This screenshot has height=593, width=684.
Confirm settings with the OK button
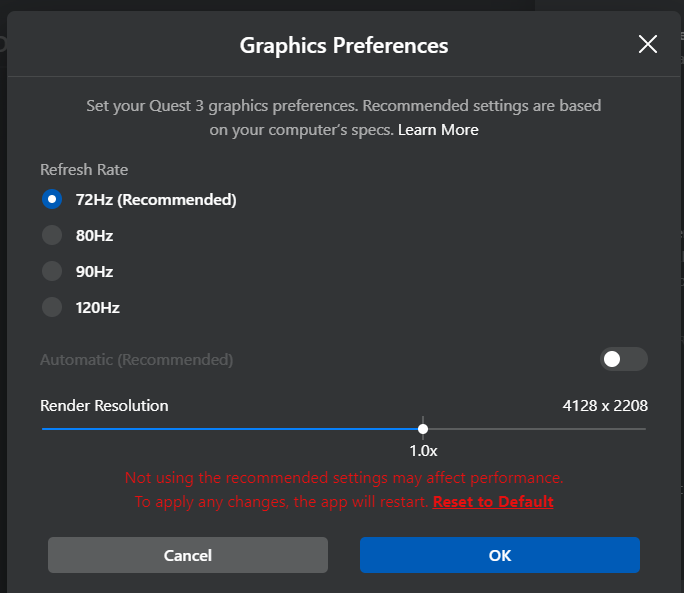500,555
